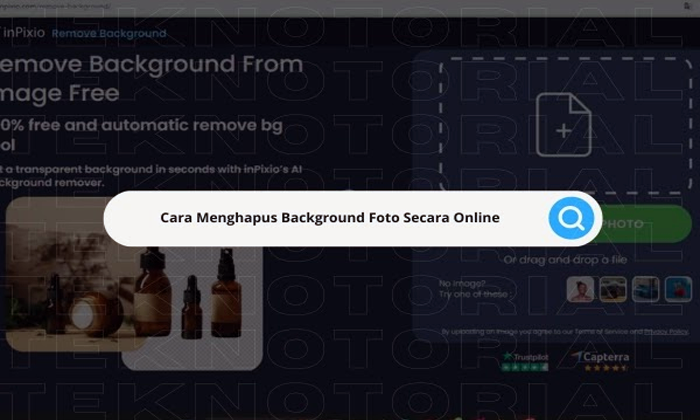700x420 pixels.
Task: Open the Remove Background link in header
Action: pyautogui.click(x=109, y=33)
